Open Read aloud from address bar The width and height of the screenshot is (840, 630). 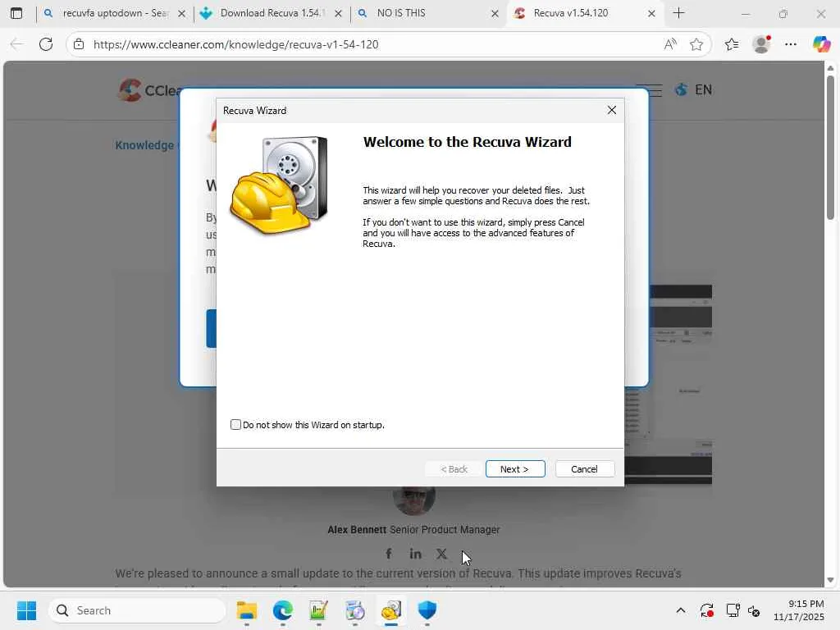670,44
